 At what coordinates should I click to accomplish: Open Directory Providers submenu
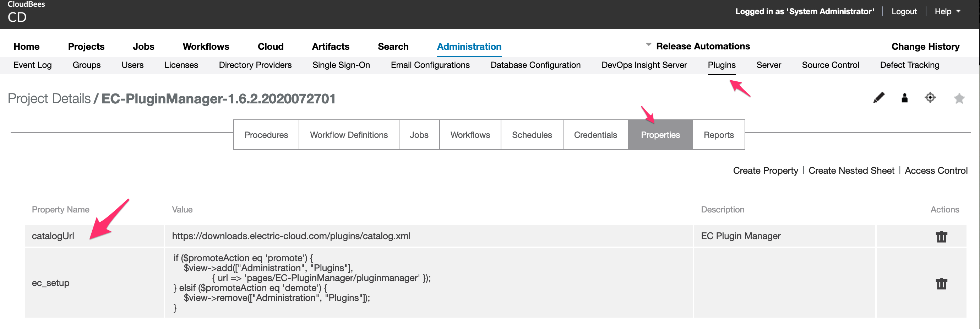click(x=255, y=65)
